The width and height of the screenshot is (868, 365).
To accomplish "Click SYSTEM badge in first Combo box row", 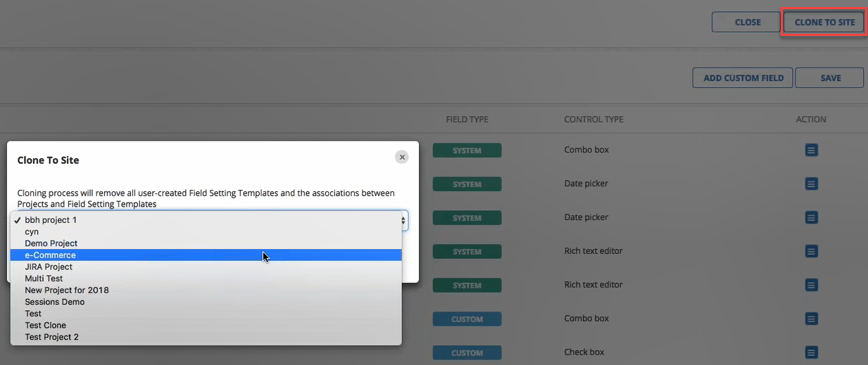I will click(x=467, y=151).
